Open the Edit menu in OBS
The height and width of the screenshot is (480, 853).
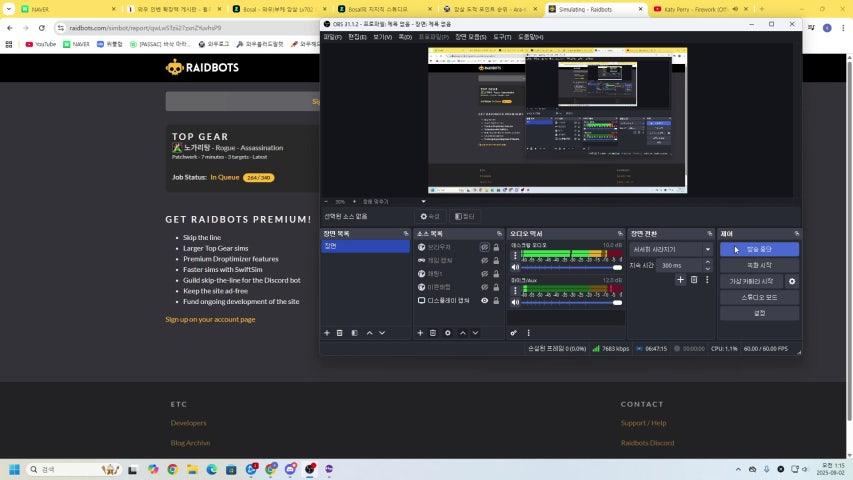357,37
